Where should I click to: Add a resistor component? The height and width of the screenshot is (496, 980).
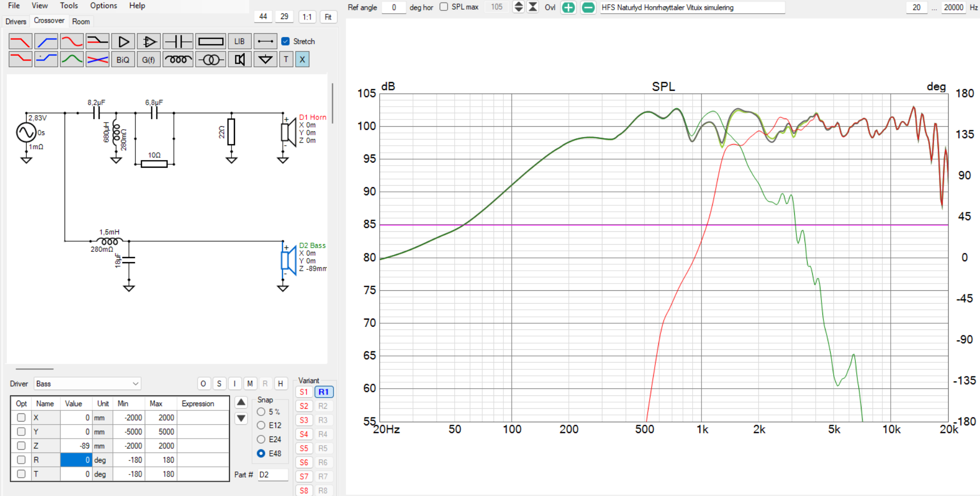(210, 41)
